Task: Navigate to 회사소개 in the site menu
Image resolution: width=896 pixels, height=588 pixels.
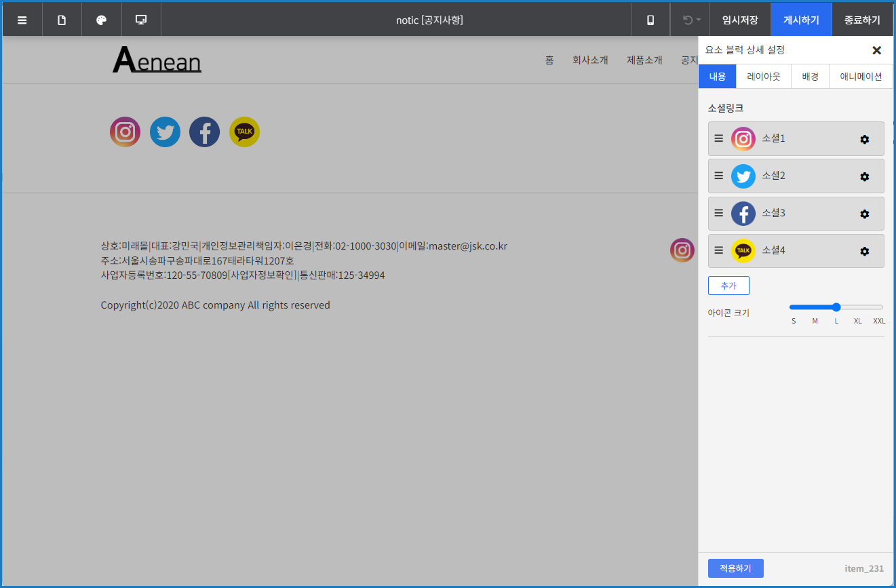Action: 589,60
